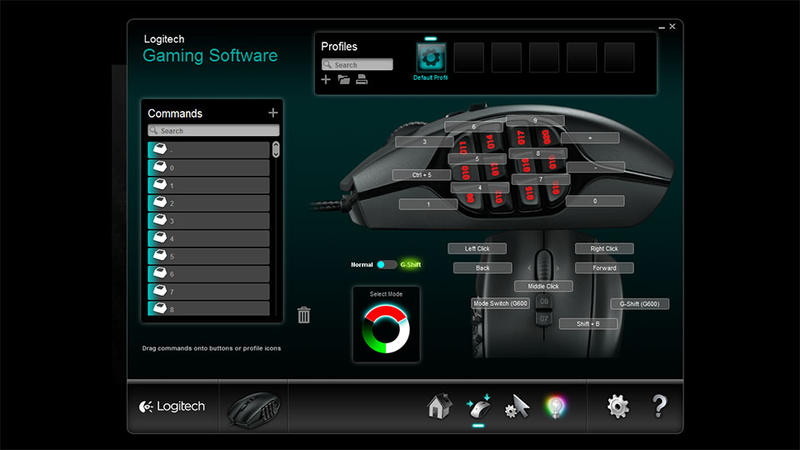Click the '4' assignment label on the mouse
Image resolution: width=800 pixels, height=450 pixels.
480,187
